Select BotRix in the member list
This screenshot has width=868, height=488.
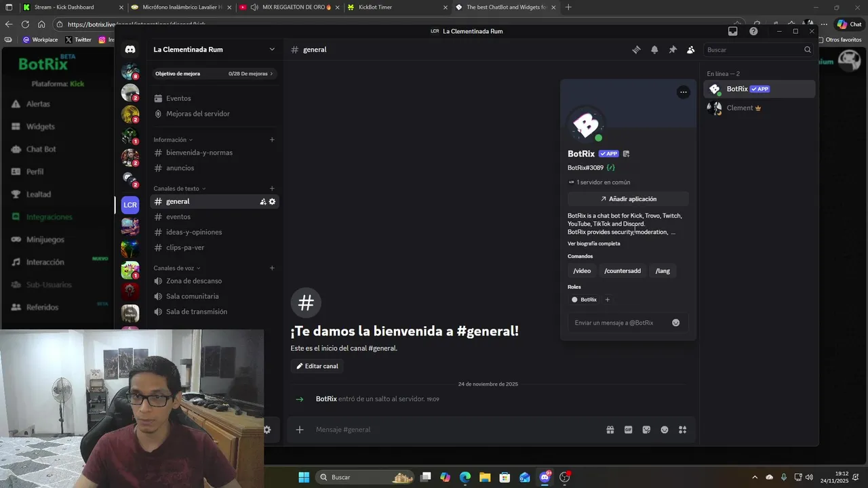tap(759, 89)
